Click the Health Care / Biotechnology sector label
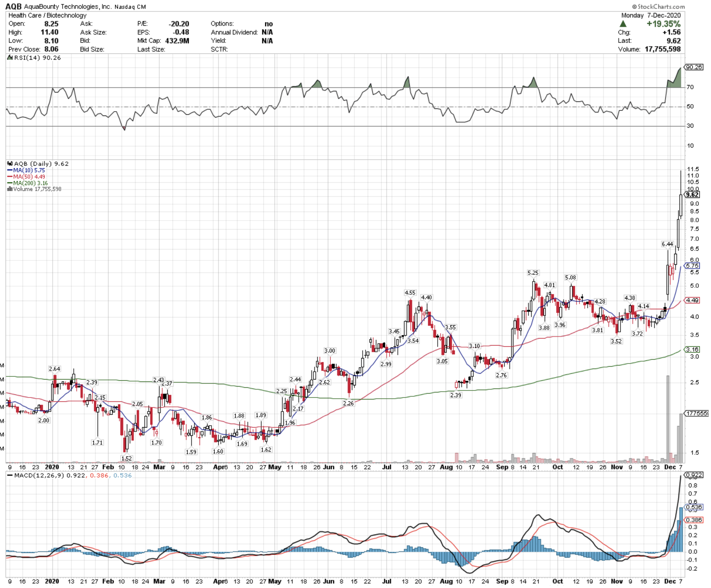The image size is (711, 588). [47, 15]
